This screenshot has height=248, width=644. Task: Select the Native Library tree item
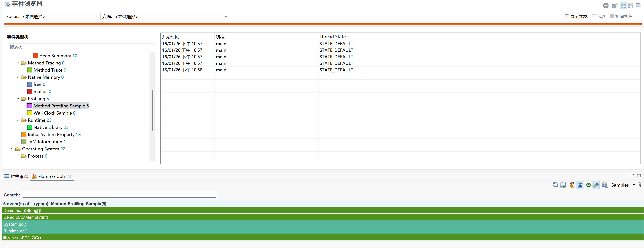(48, 127)
